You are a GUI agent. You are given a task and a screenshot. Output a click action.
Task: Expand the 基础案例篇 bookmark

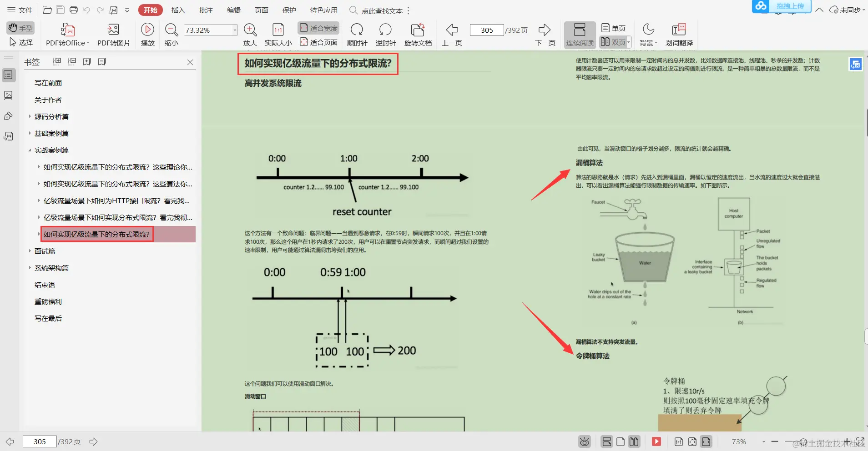pyautogui.click(x=30, y=133)
